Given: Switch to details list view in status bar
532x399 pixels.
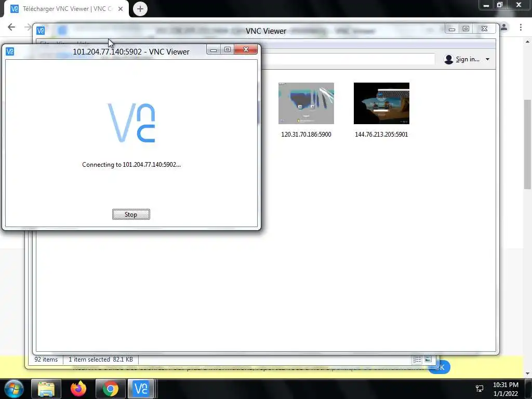Looking at the screenshot, I should click(x=417, y=360).
